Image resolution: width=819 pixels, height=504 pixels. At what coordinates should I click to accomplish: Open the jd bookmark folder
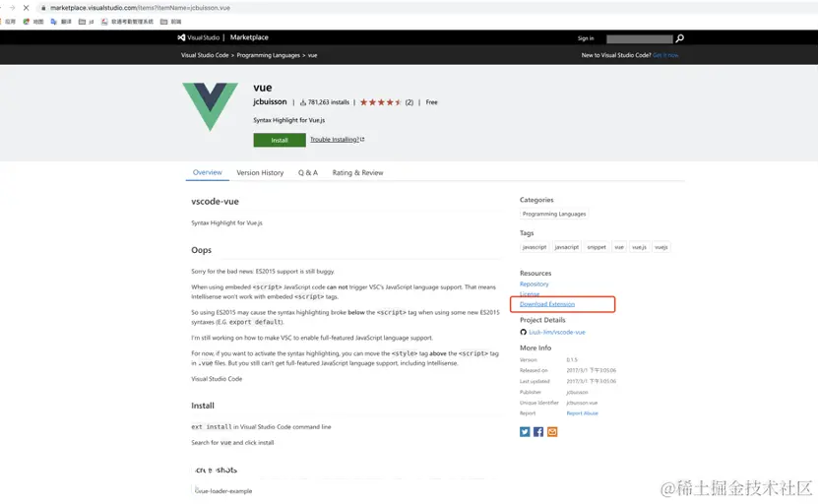pyautogui.click(x=87, y=22)
